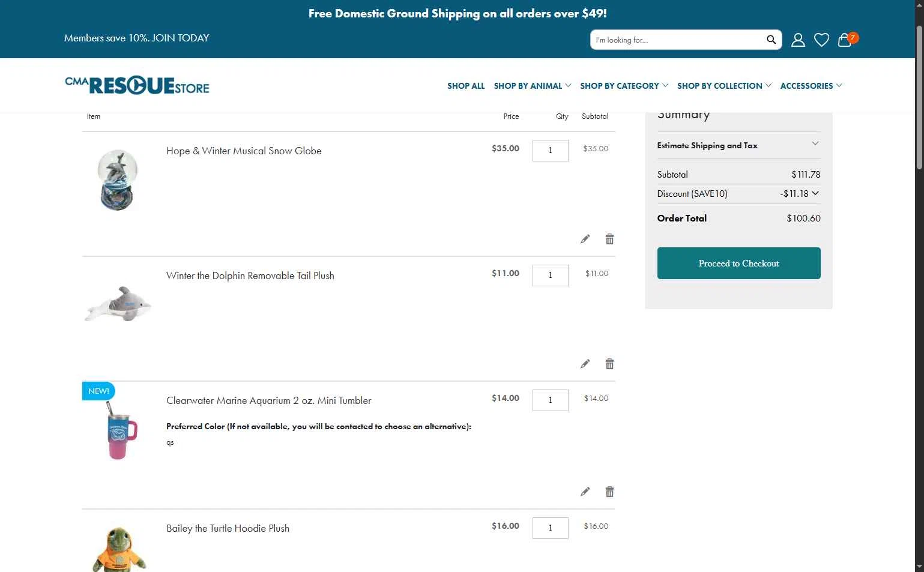Edit the Hope & Winter Snow Globe item
This screenshot has width=924, height=572.
[x=585, y=239]
